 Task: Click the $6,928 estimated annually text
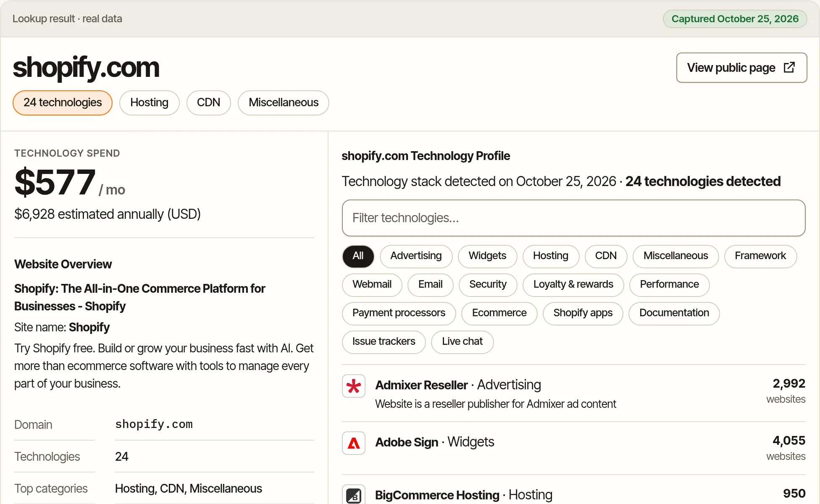tap(108, 214)
